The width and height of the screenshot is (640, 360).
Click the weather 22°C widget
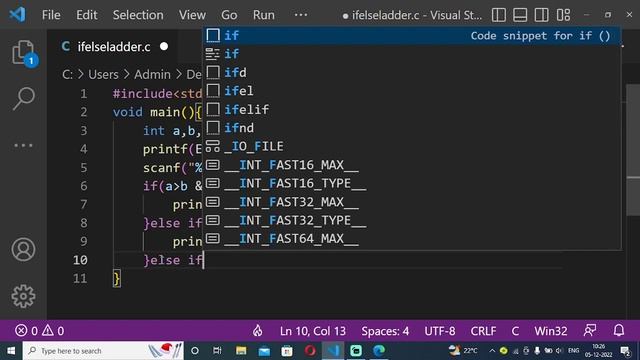463,350
